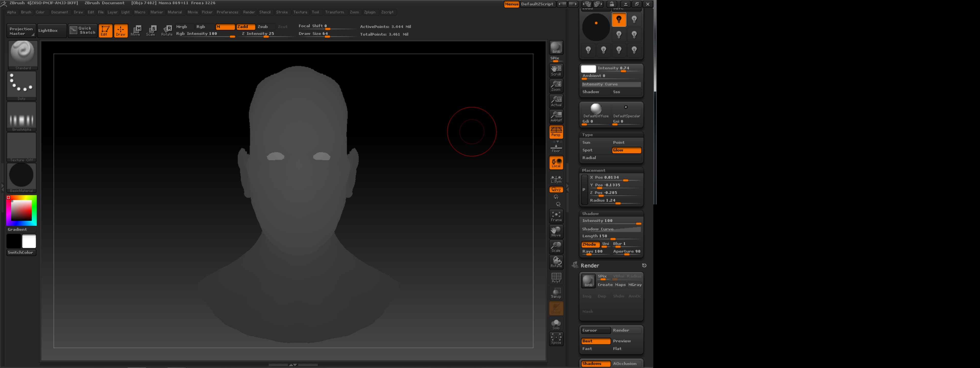Collapse the Render palette header

[x=590, y=266]
